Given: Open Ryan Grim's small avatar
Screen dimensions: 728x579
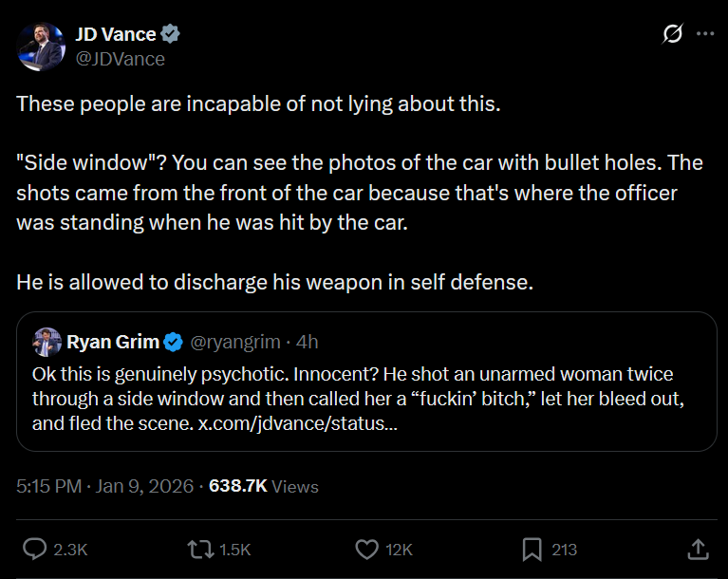Looking at the screenshot, I should pyautogui.click(x=47, y=341).
